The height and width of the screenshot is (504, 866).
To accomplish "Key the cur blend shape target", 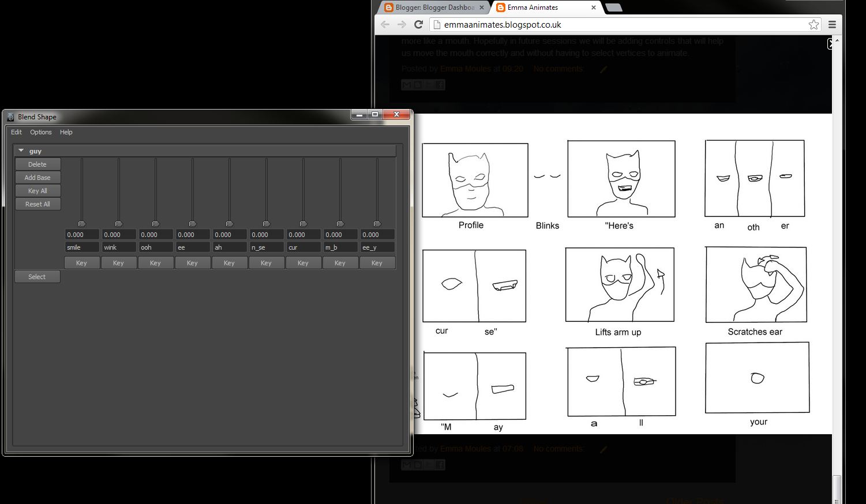I will coord(303,263).
